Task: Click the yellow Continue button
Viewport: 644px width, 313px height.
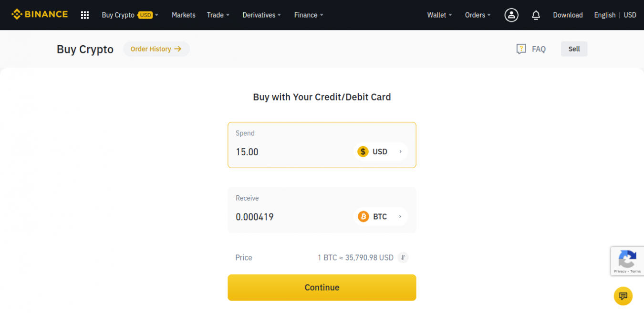Action: pos(322,287)
